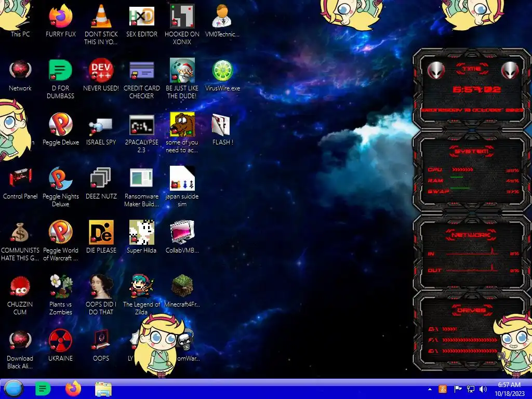Open the Control Panel desktop icon
Image resolution: width=532 pixels, height=399 pixels.
pos(20,183)
